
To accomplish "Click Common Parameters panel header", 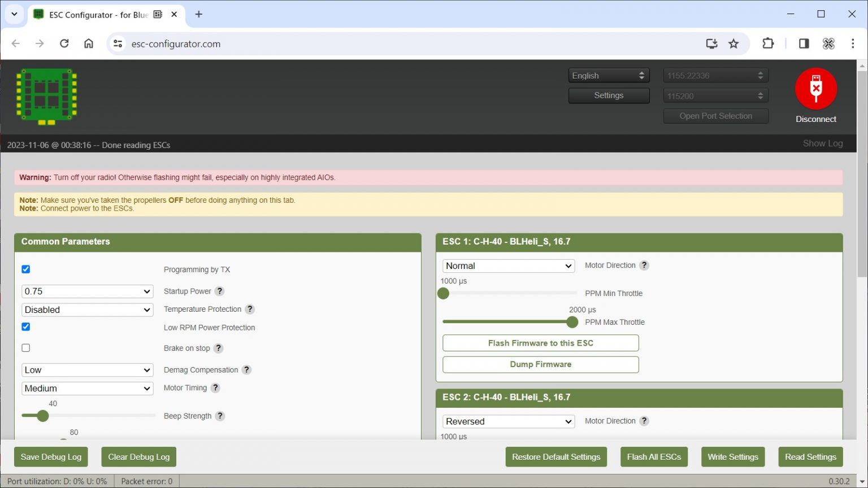I will pos(218,242).
